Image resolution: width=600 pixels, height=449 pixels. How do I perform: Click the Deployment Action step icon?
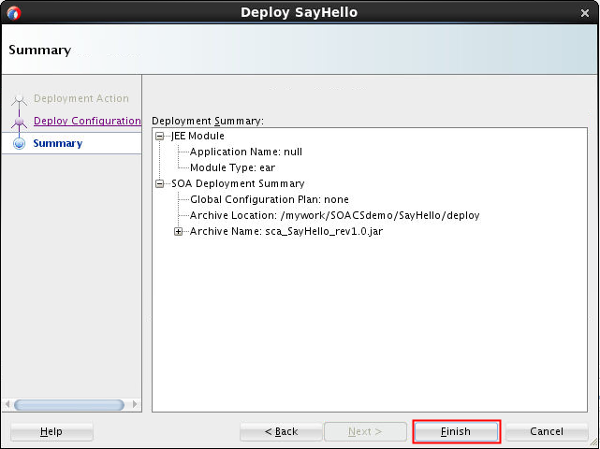19,99
